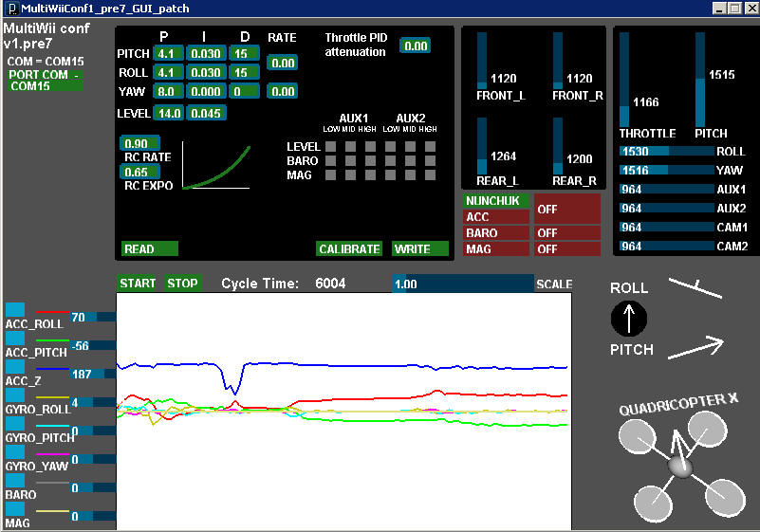Click the THROTTLE channel bar
Screen dimensions: 760x532
pos(624,80)
